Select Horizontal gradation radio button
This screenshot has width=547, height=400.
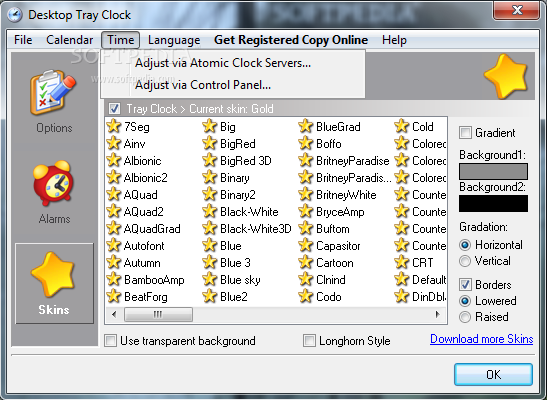click(x=465, y=245)
